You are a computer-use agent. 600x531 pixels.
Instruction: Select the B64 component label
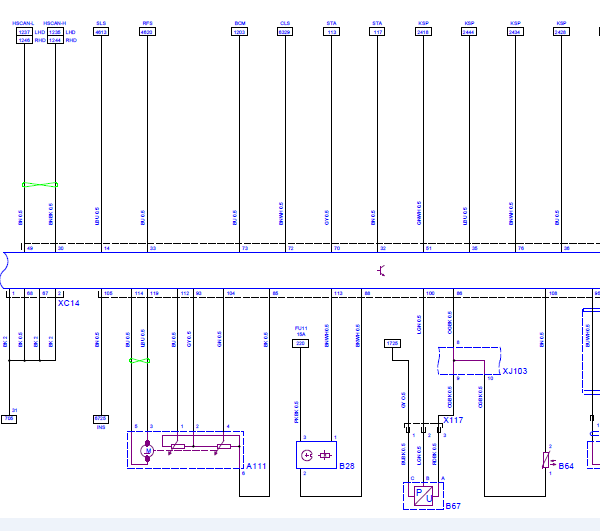click(566, 466)
